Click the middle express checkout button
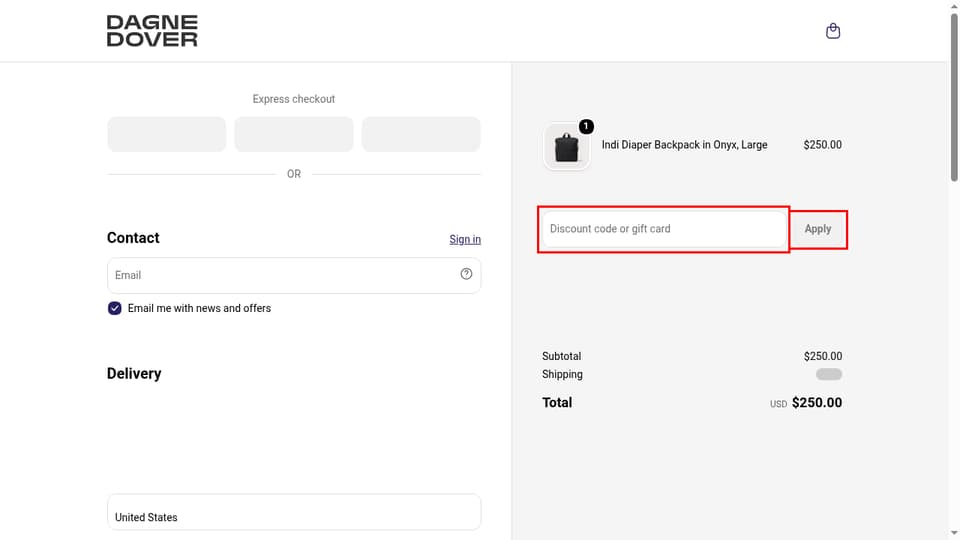The width and height of the screenshot is (960, 540). pyautogui.click(x=294, y=134)
